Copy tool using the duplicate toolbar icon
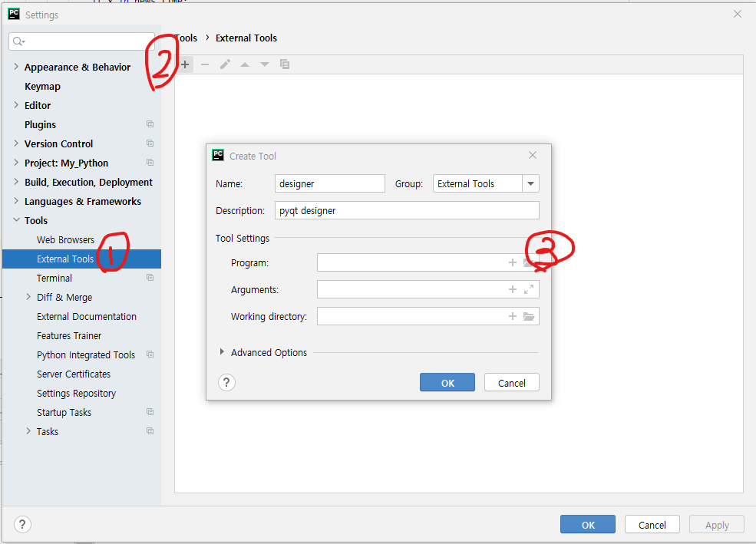The height and width of the screenshot is (544, 756). pos(285,64)
